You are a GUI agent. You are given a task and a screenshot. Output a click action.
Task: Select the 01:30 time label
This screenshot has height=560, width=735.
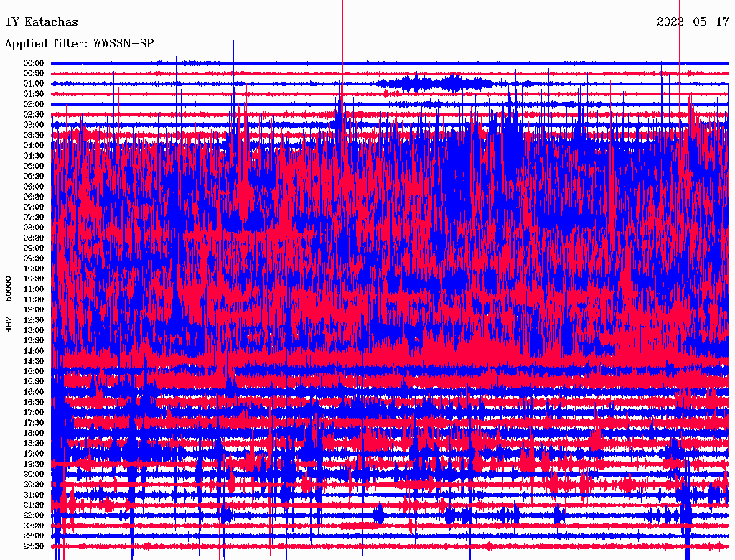(x=34, y=94)
